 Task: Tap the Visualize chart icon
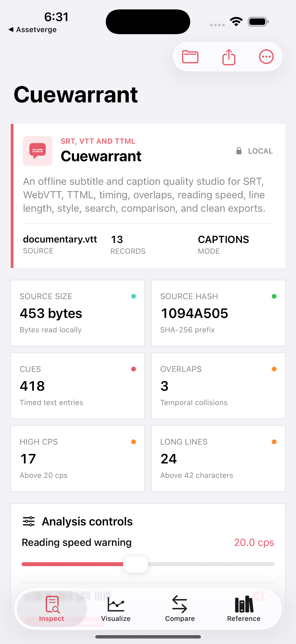click(x=116, y=604)
